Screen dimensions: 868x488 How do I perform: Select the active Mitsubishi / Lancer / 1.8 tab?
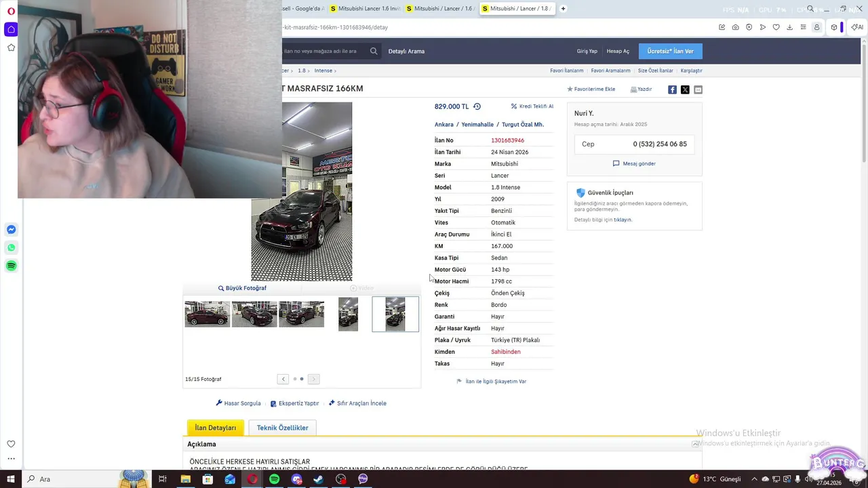[x=517, y=9]
